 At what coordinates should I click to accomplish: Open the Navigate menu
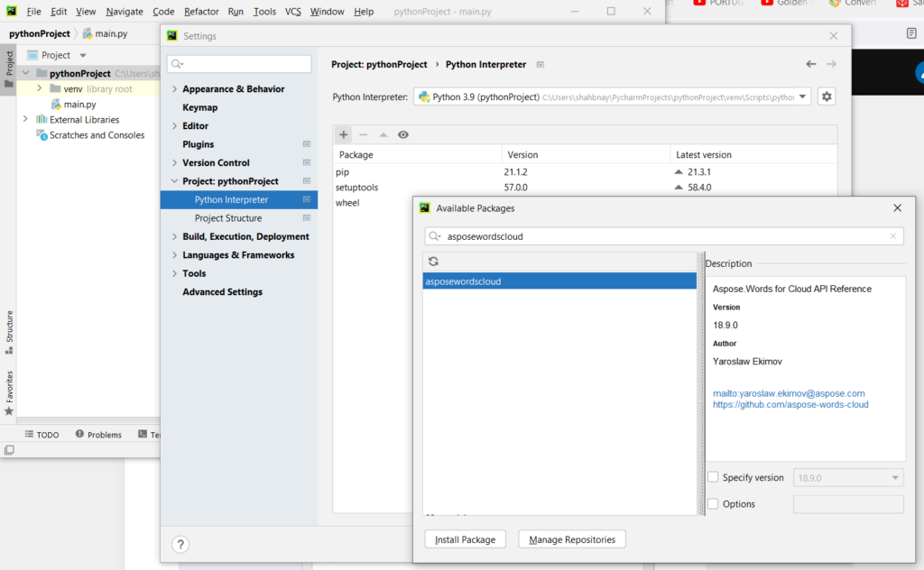[125, 11]
